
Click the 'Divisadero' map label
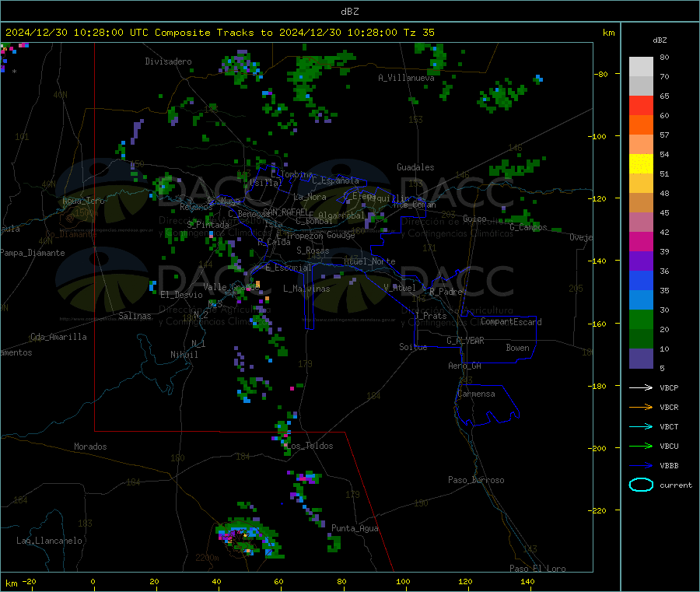tap(168, 61)
